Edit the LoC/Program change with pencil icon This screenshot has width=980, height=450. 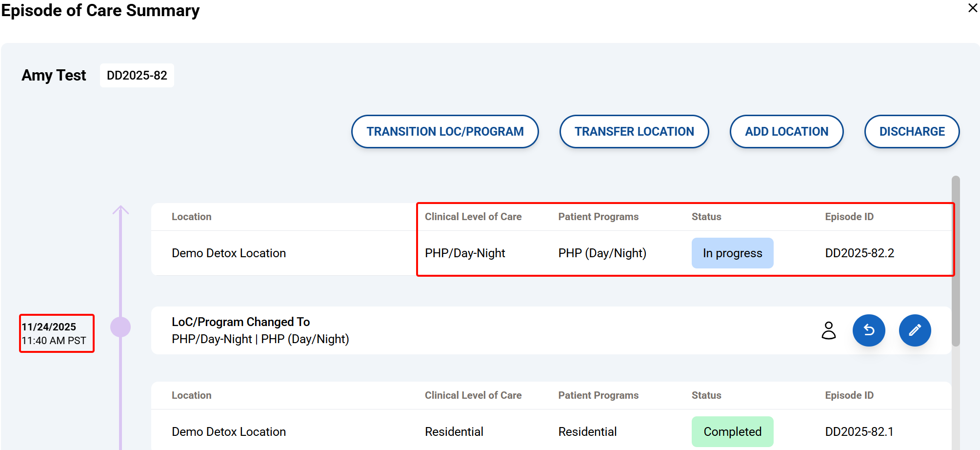pyautogui.click(x=915, y=330)
